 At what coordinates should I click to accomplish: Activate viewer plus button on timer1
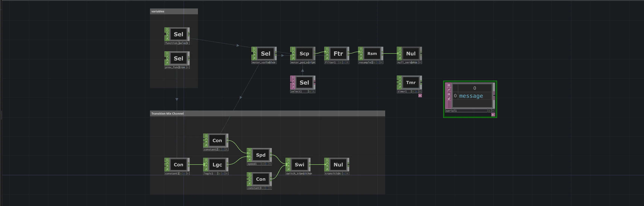point(420,92)
